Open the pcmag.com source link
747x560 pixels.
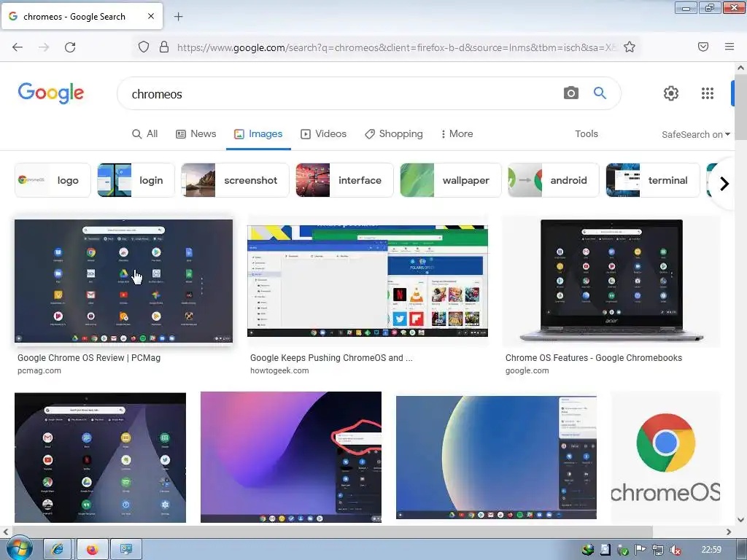coord(39,370)
